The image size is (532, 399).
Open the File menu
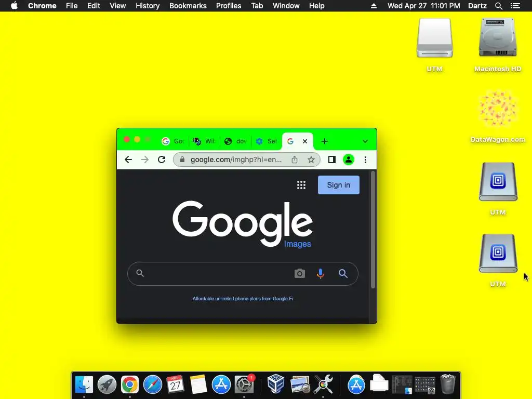(72, 6)
